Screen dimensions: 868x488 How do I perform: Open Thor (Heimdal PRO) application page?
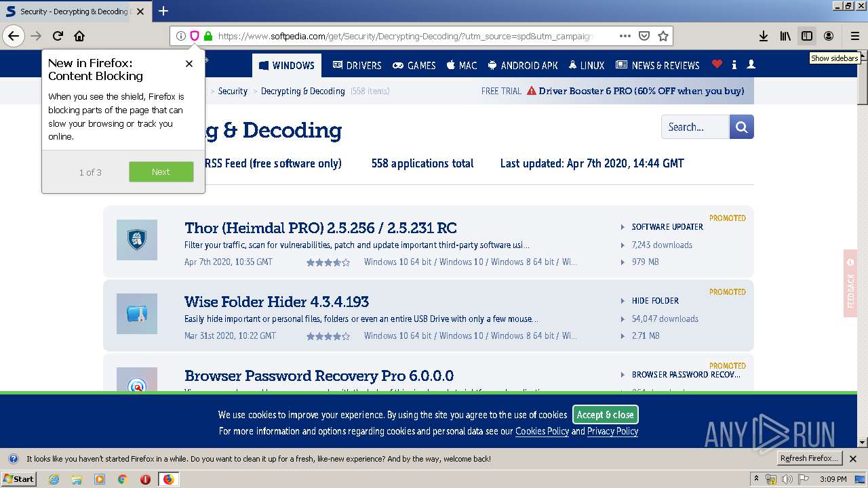(321, 228)
